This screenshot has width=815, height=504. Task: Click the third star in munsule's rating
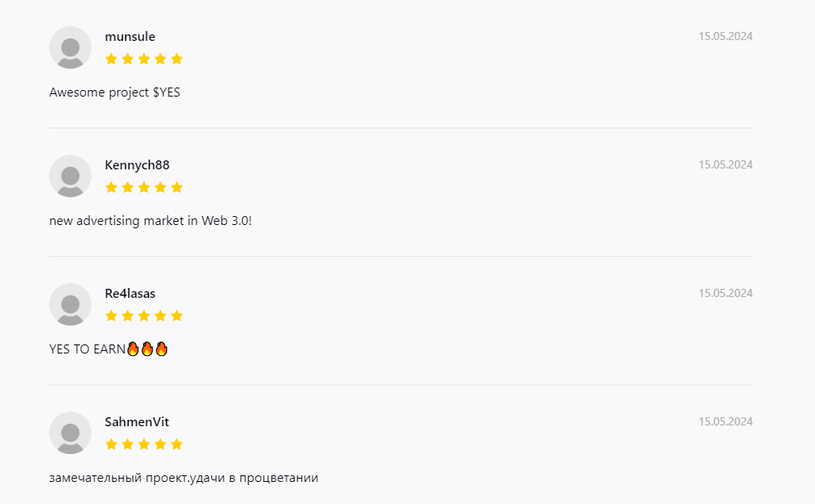[144, 59]
